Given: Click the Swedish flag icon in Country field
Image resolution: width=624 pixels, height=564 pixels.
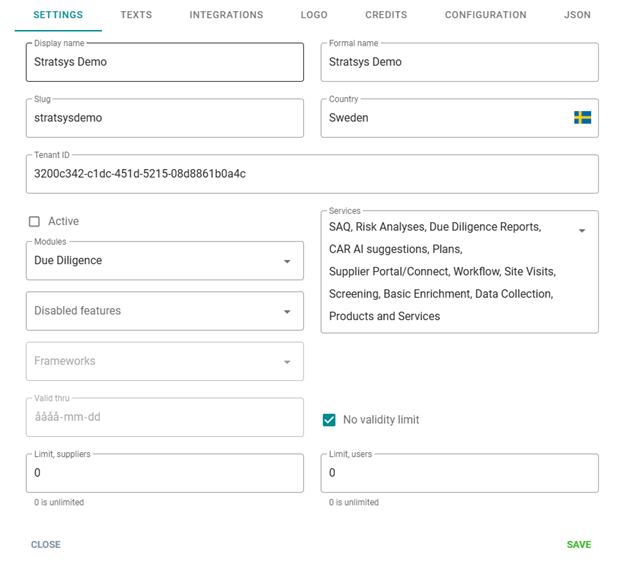Looking at the screenshot, I should pyautogui.click(x=582, y=118).
